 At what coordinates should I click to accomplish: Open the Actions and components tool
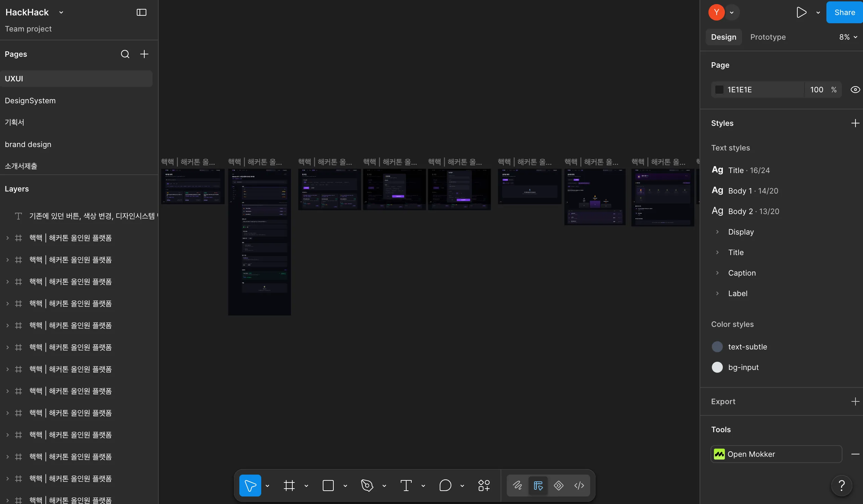(484, 485)
